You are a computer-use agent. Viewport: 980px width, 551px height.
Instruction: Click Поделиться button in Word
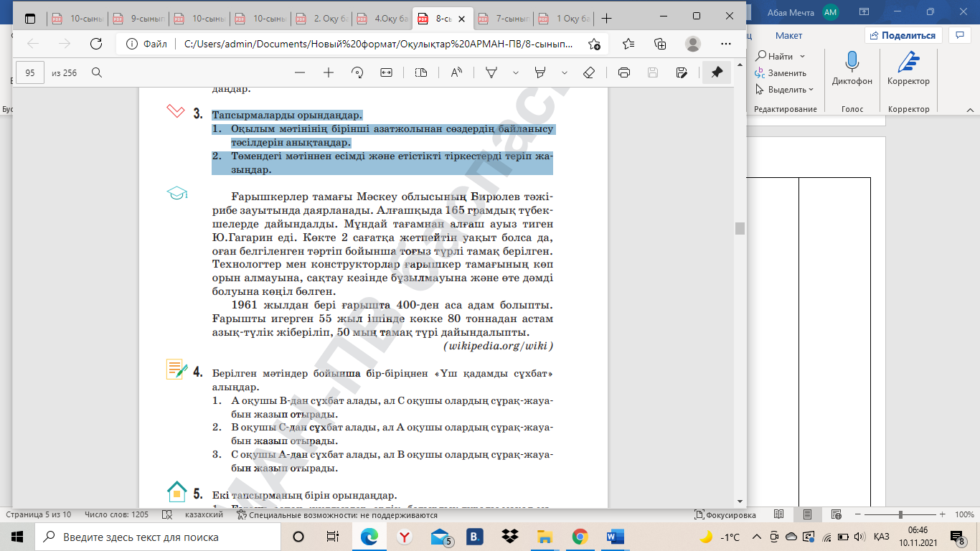(x=903, y=35)
